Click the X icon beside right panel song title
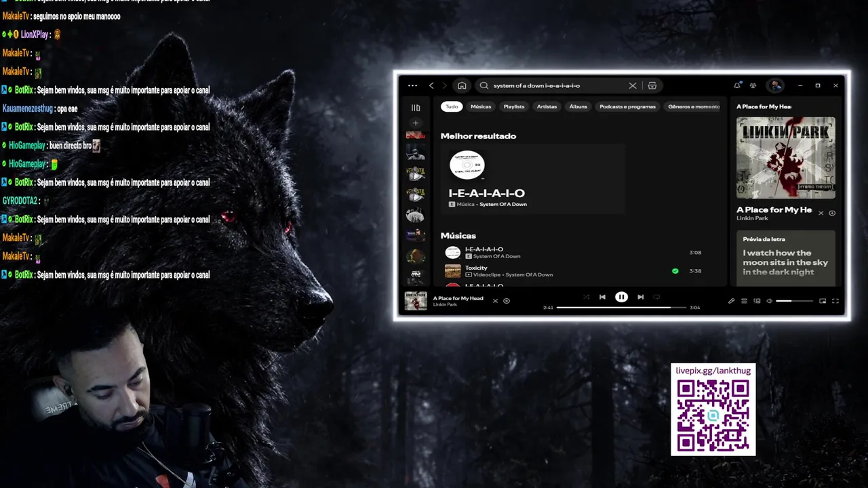 click(x=821, y=213)
